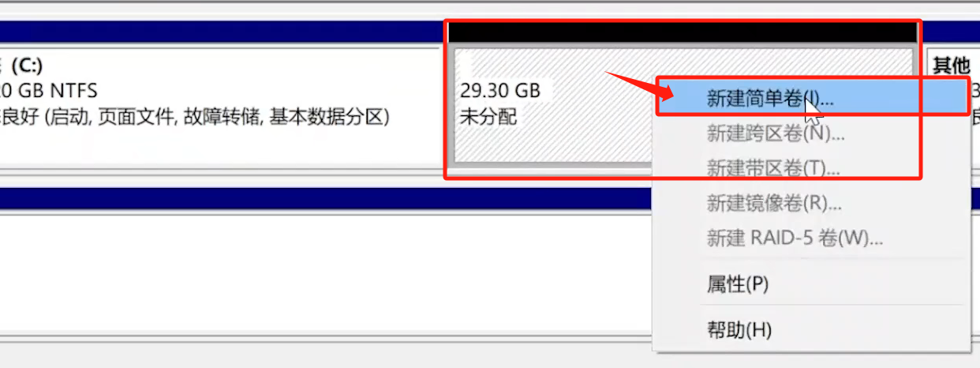Choose the 新建跨区卷(N)... menu entry
Viewport: 980px width, 368px height.
pyautogui.click(x=776, y=133)
